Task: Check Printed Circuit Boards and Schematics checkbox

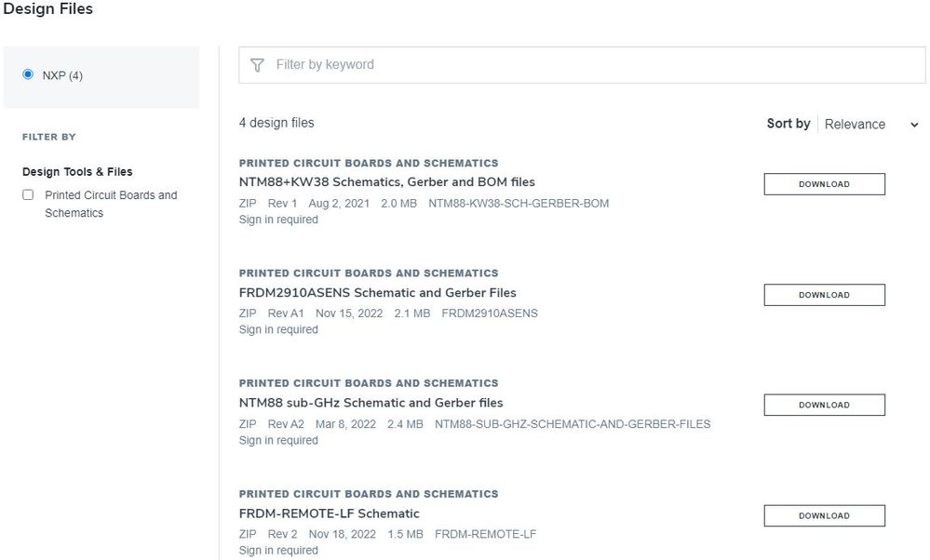Action: click(28, 195)
